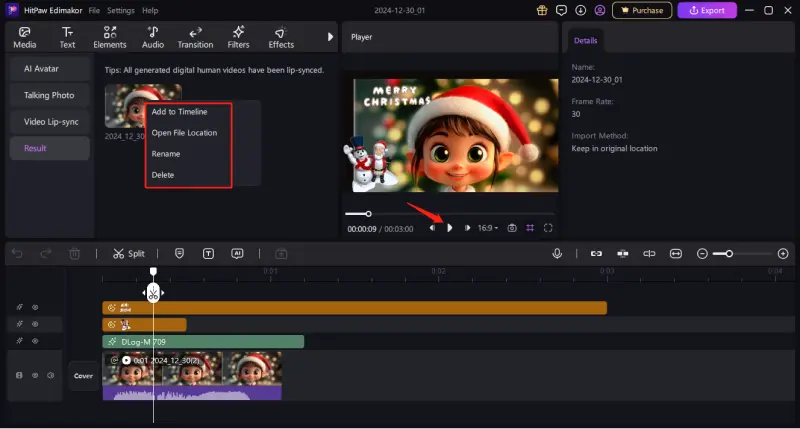Click the Split scissors tool
Image resolution: width=800 pixels, height=429 pixels.
(129, 254)
